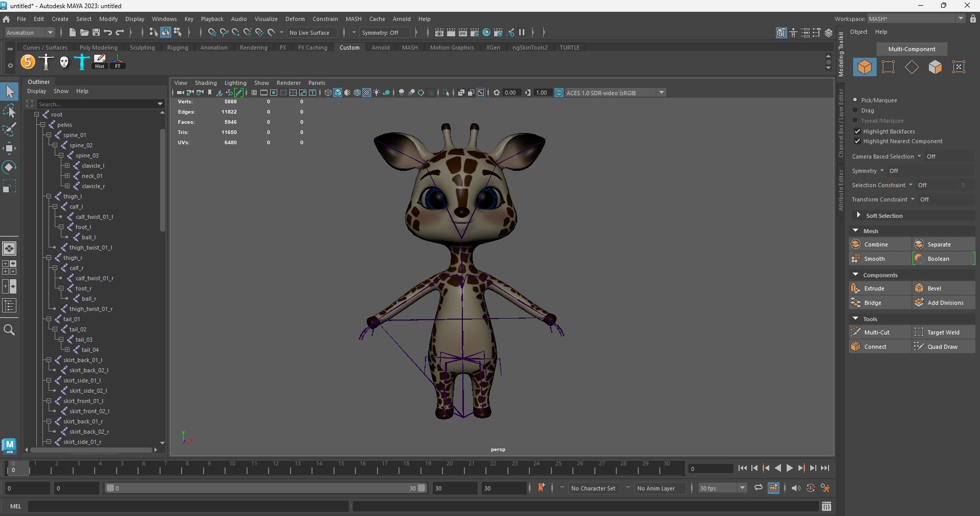The image size is (980, 516).
Task: Open the Outliner Display menu
Action: point(36,91)
